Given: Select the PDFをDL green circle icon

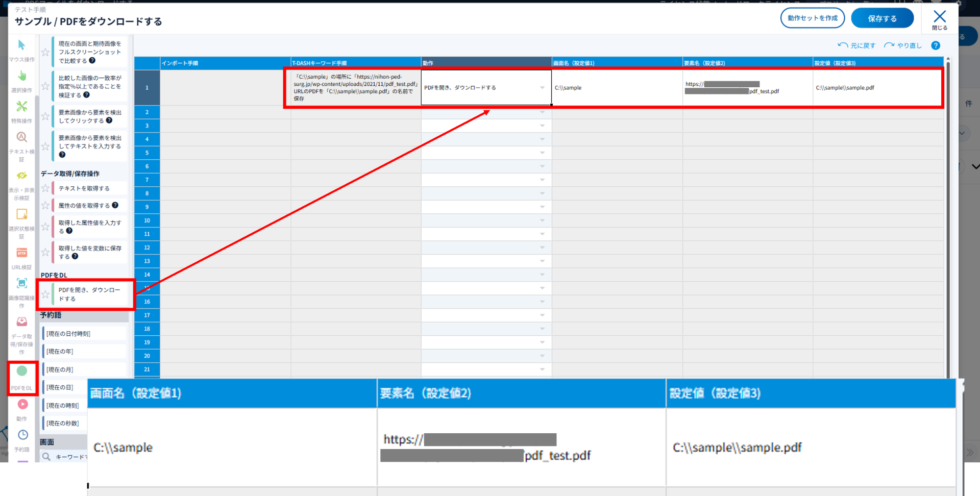Looking at the screenshot, I should 21,371.
